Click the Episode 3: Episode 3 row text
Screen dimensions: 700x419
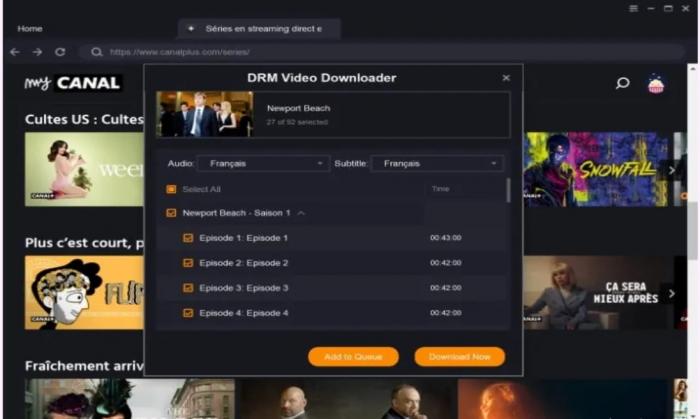pos(243,288)
